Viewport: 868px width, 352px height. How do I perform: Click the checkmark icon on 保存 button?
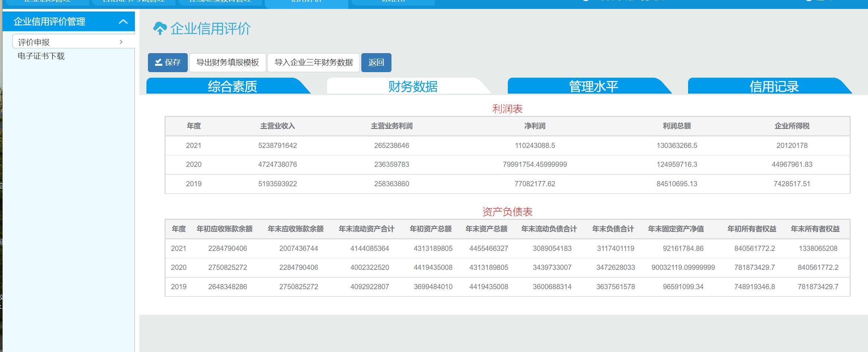[158, 62]
